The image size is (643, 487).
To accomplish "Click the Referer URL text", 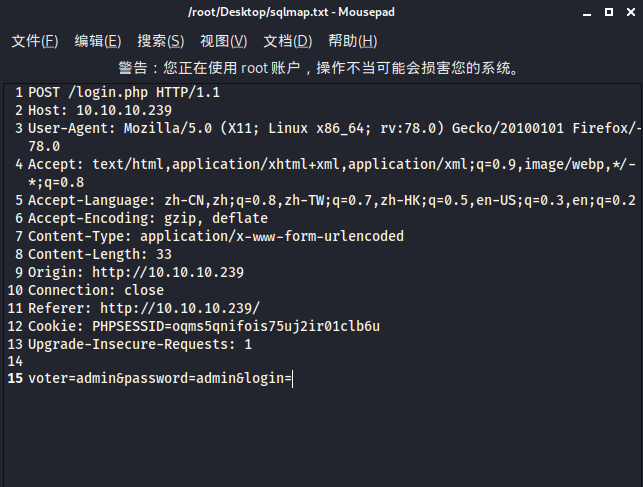I will pyautogui.click(x=180, y=308).
